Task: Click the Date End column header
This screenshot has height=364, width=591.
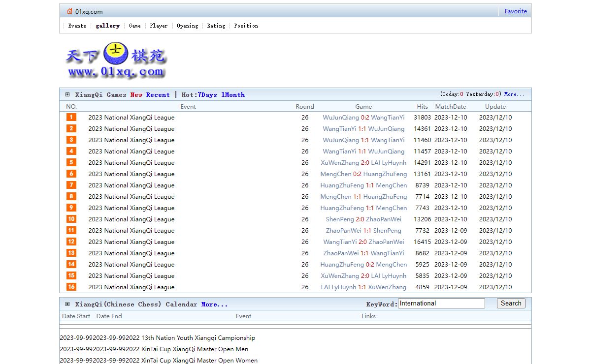Action: tap(109, 316)
